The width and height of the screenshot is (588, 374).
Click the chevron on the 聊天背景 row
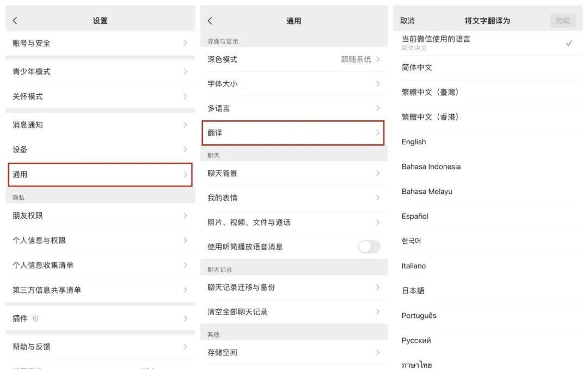378,173
